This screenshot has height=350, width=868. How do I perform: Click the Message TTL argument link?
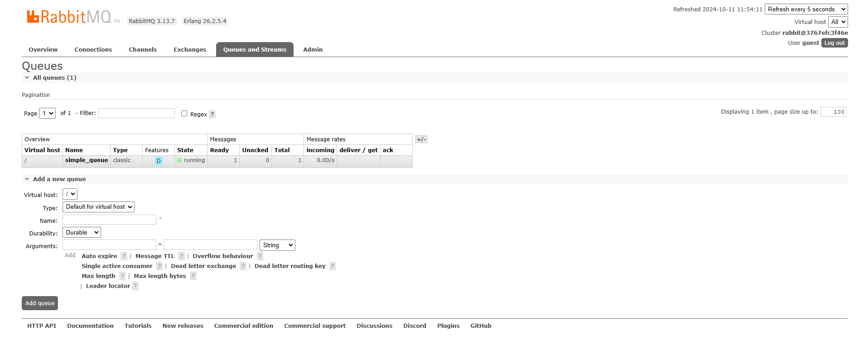(x=155, y=256)
